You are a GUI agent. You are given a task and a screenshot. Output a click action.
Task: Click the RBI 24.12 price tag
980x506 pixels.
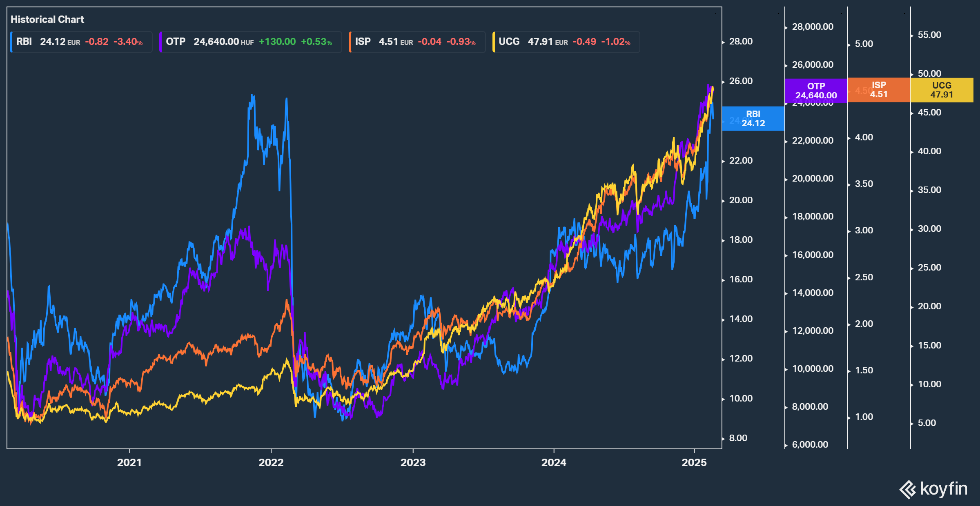[x=753, y=119]
